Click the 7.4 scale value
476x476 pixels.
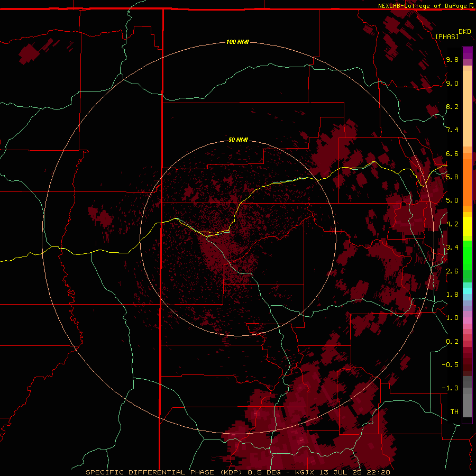coord(452,130)
